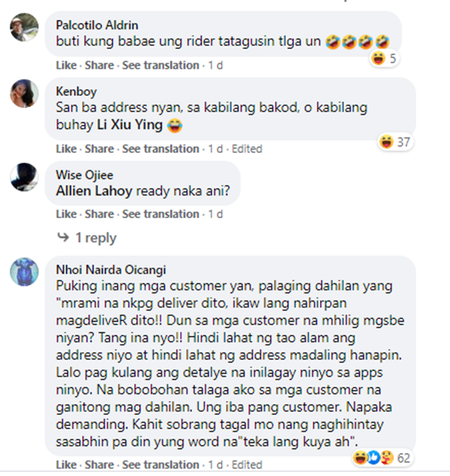Expand the 1 reply thread
Image resolution: width=450 pixels, height=476 pixels.
point(96,237)
